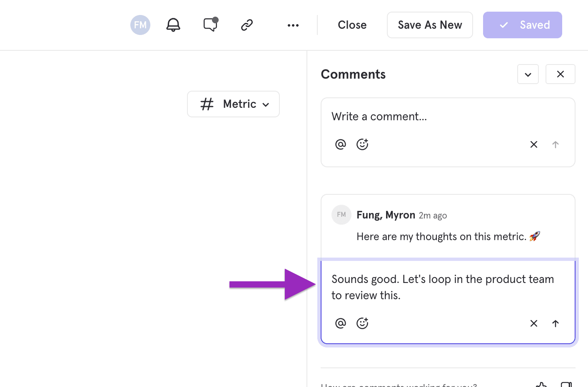Toggle the comments panel icon in top bar

pos(210,25)
